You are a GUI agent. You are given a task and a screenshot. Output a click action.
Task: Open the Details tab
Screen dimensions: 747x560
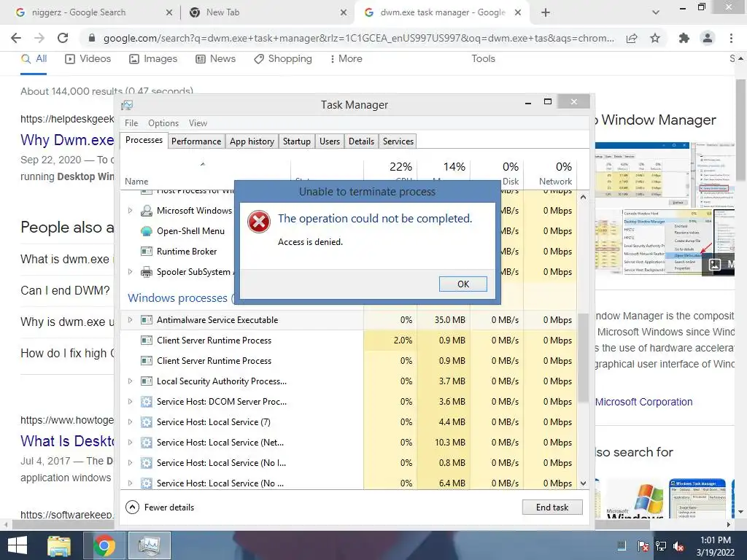361,141
